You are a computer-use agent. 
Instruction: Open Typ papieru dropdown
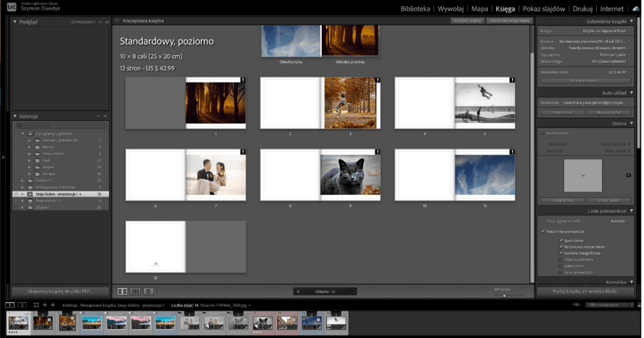point(615,55)
